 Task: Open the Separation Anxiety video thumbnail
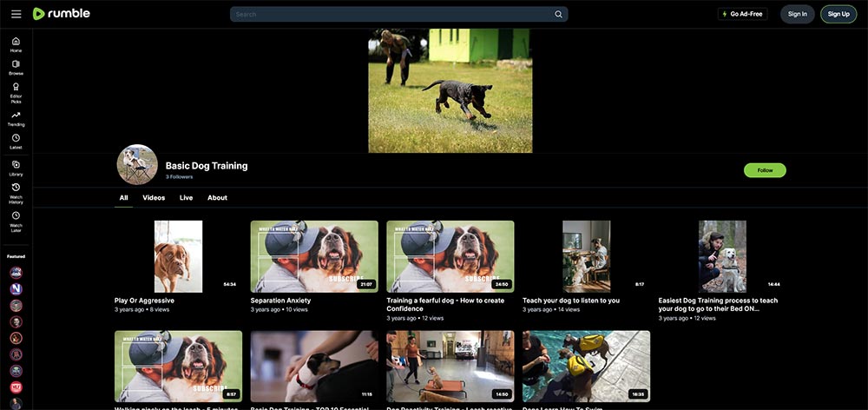pyautogui.click(x=314, y=256)
